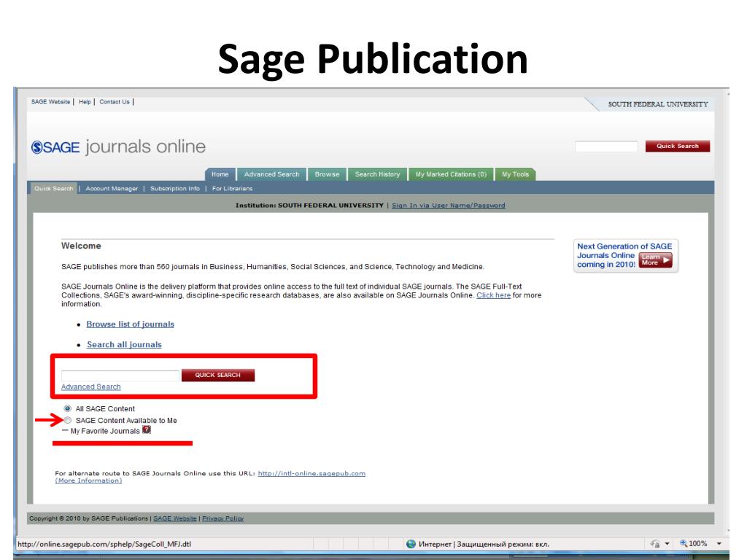
Task: Click the globe Internet zone icon
Action: [x=411, y=544]
